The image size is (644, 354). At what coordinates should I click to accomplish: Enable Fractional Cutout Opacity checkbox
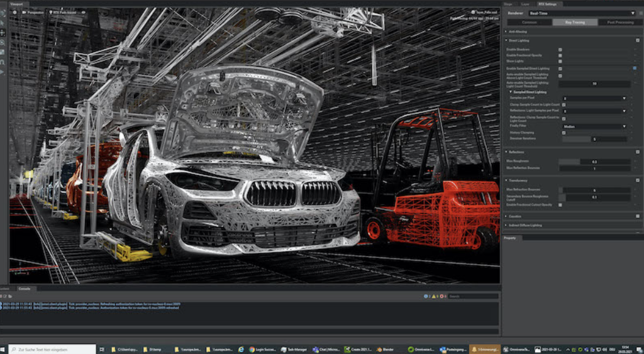[560, 204]
